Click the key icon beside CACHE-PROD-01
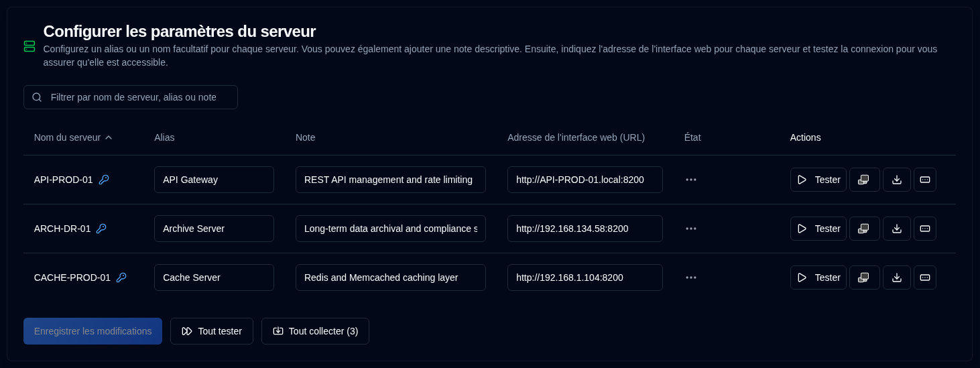The height and width of the screenshot is (368, 980). (x=121, y=278)
